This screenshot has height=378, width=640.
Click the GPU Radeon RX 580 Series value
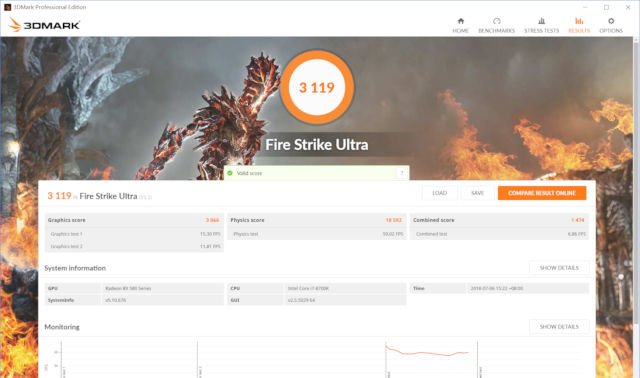click(x=162, y=288)
